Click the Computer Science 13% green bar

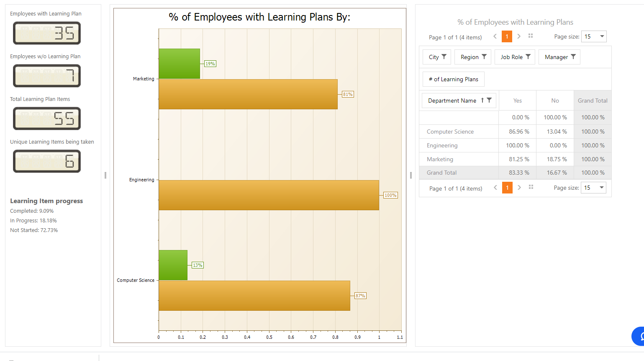pos(173,265)
